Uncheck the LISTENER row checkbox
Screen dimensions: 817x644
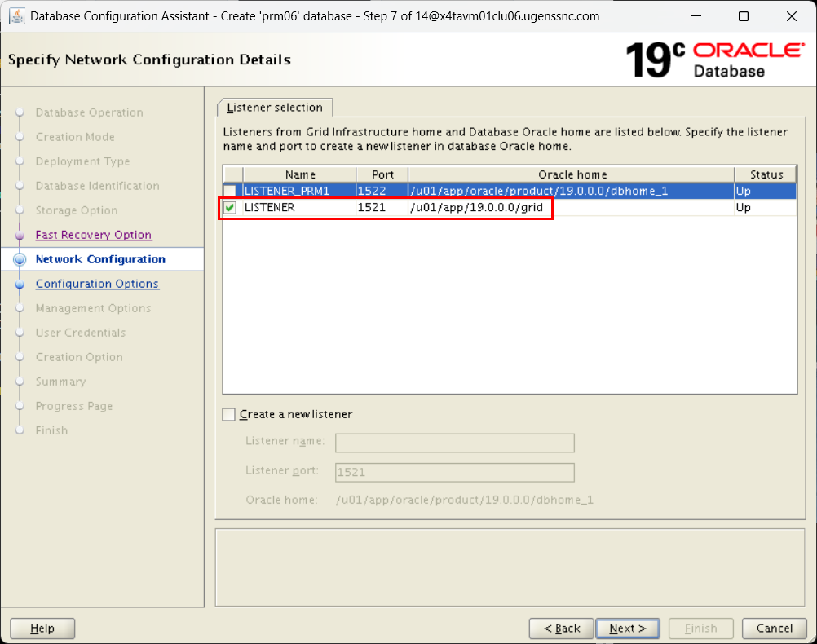click(x=230, y=207)
